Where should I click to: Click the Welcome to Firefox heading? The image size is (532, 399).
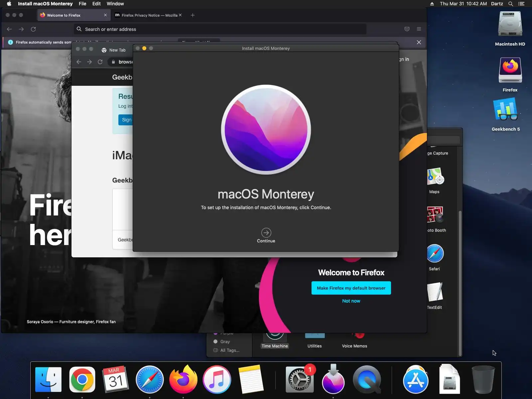tap(351, 273)
